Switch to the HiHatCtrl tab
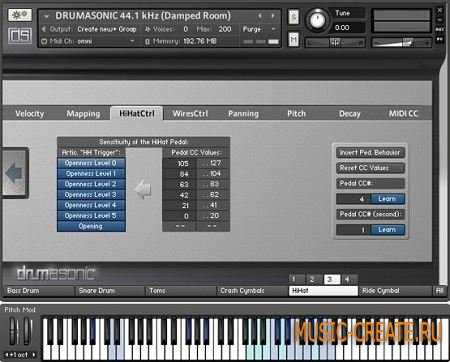 pyautogui.click(x=137, y=114)
